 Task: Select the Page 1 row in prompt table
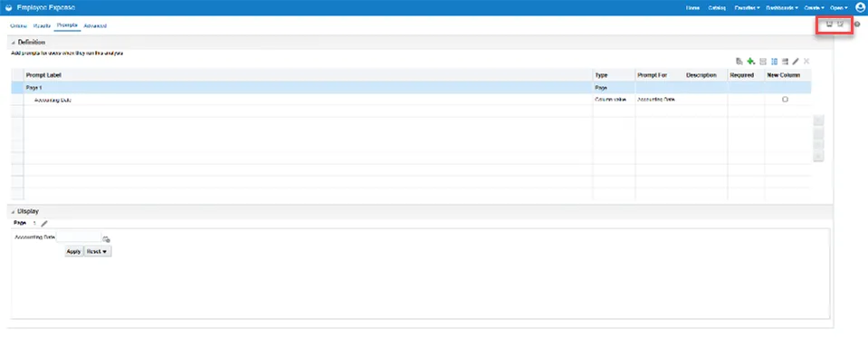tap(411, 88)
